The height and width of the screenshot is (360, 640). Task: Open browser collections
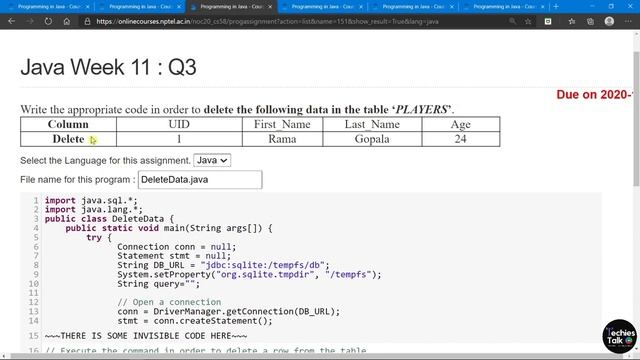pyautogui.click(x=590, y=21)
